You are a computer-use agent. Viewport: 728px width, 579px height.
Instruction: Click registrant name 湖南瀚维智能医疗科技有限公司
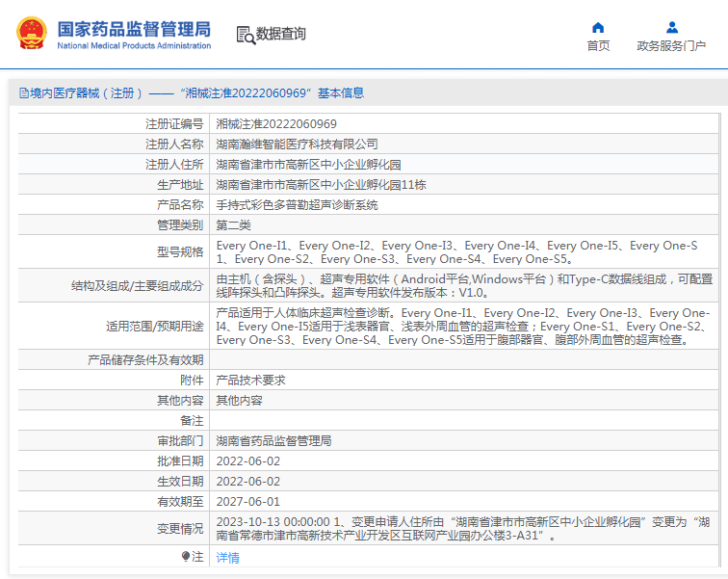tap(298, 145)
